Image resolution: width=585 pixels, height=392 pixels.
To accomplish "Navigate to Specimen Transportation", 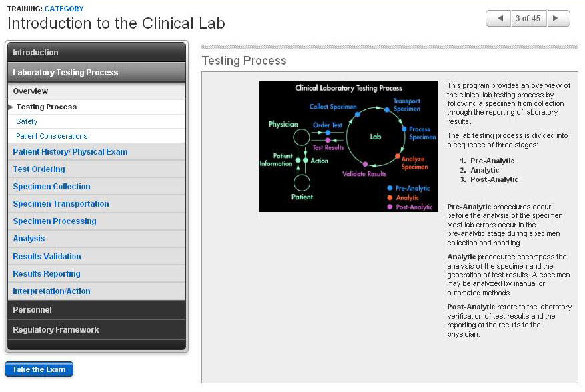I will [61, 204].
